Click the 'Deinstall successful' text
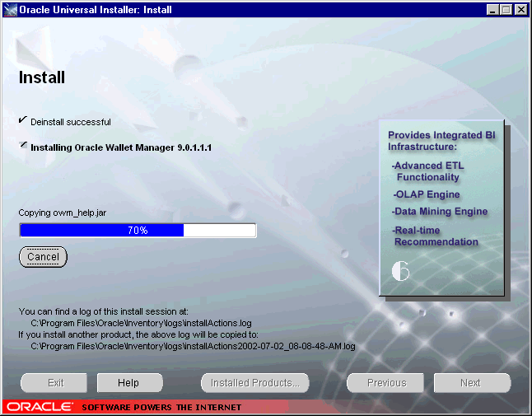The width and height of the screenshot is (532, 416). point(71,122)
